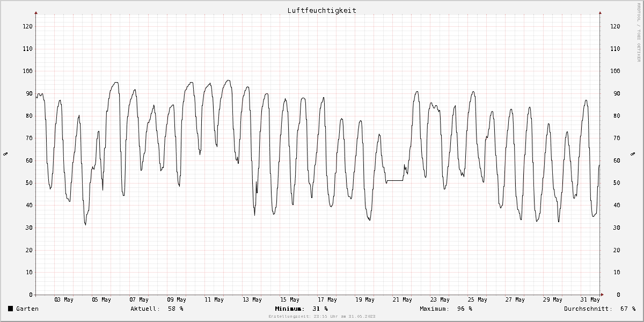Click the "100" label on the right axis
This screenshot has width=644, height=322.
click(615, 71)
